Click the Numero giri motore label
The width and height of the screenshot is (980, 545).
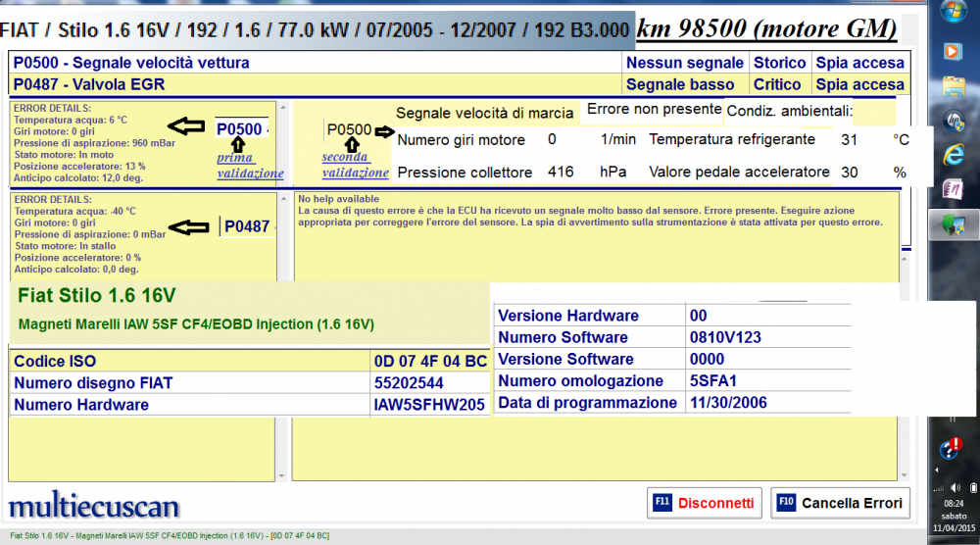point(462,140)
